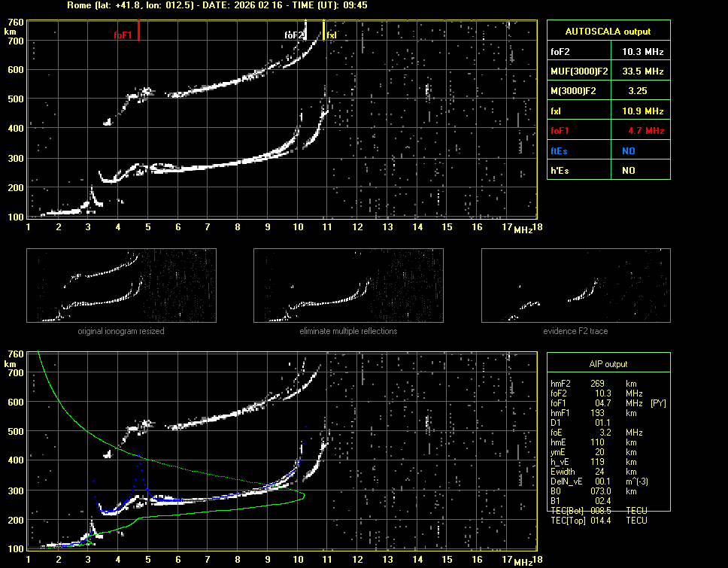Click the [PY] tag beside foF1
Screen dimensions: 728x568
pos(658,403)
